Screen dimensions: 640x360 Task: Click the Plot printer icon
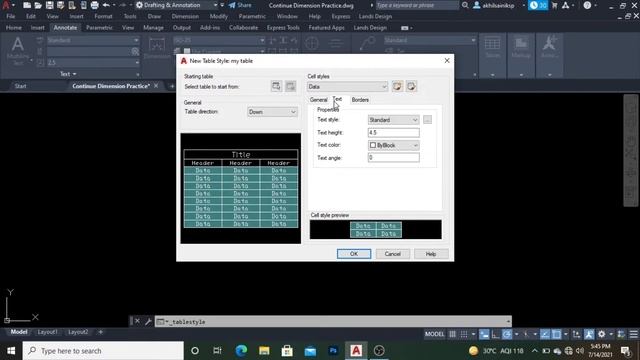point(95,5)
